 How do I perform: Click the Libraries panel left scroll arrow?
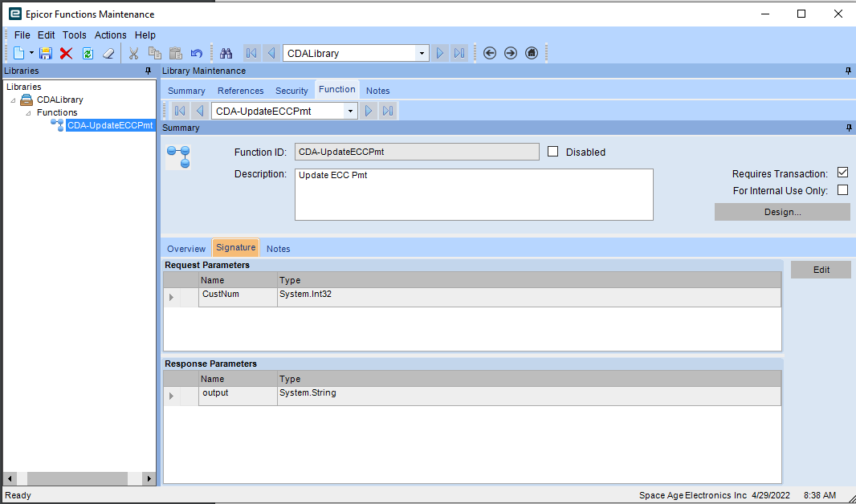(10, 478)
